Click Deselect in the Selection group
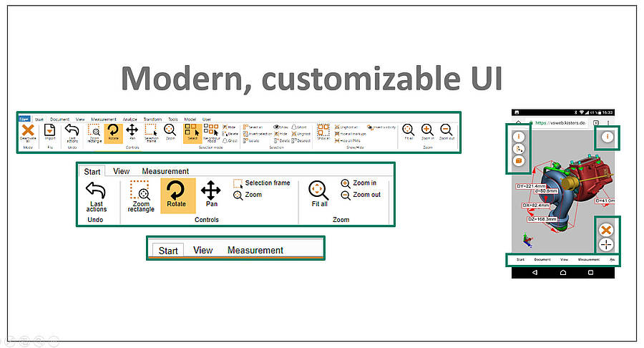 301,140
